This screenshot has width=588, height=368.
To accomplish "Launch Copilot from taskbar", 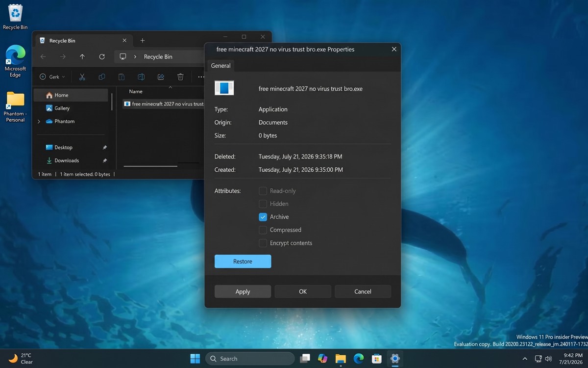I will [322, 359].
